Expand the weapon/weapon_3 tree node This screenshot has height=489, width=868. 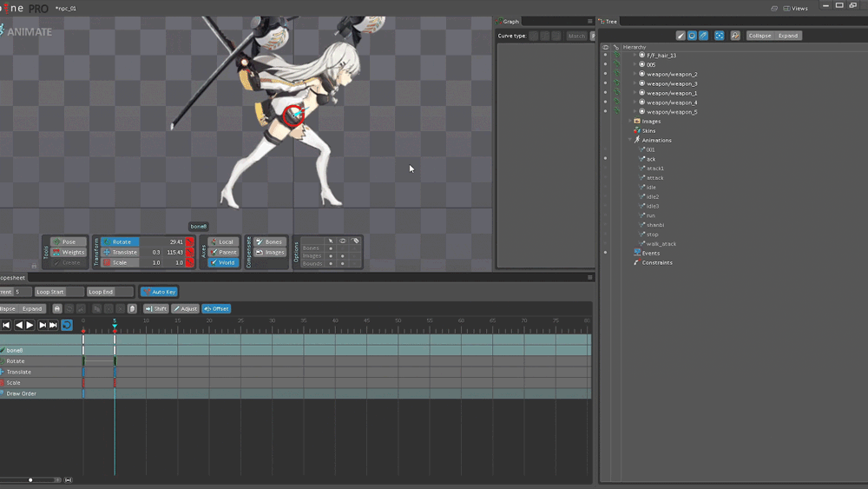pyautogui.click(x=635, y=83)
